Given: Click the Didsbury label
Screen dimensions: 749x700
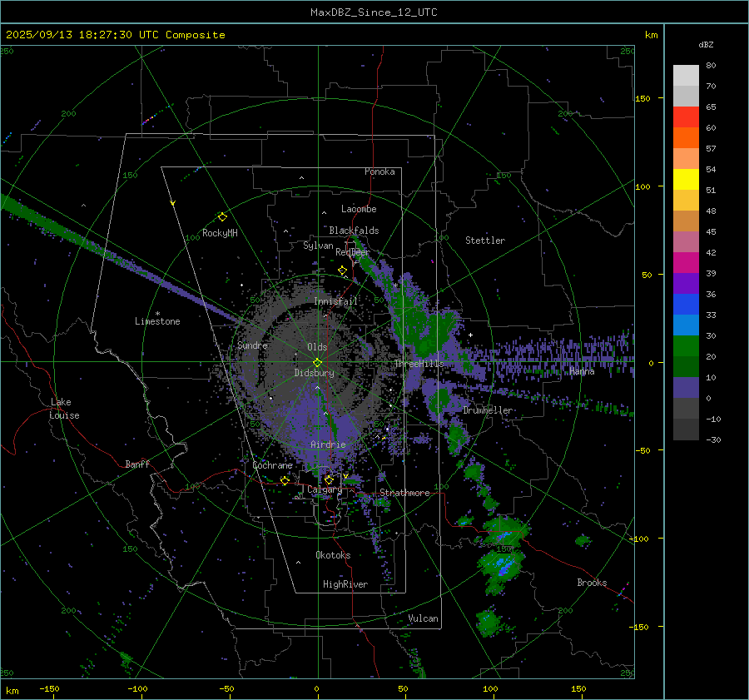Looking at the screenshot, I should tap(314, 373).
